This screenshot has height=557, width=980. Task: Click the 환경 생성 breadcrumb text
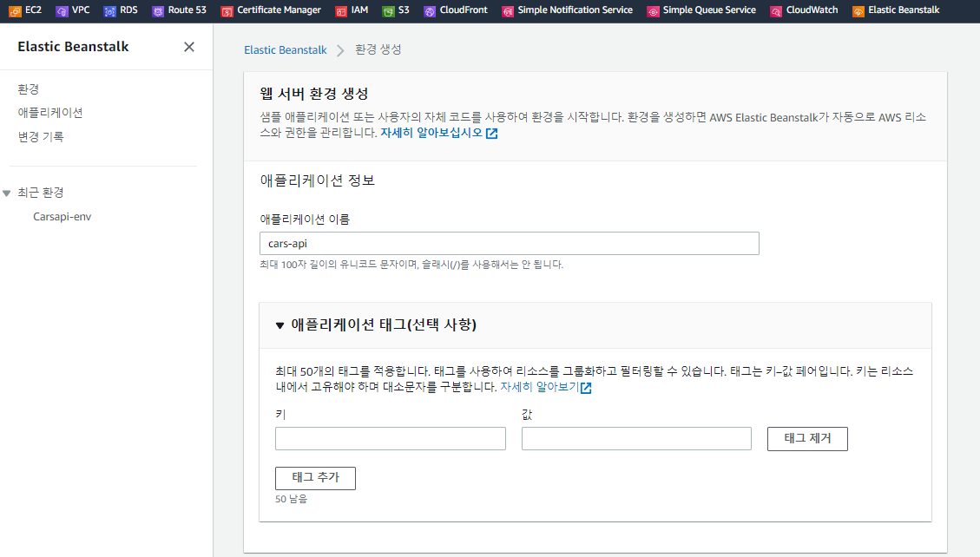click(x=378, y=50)
